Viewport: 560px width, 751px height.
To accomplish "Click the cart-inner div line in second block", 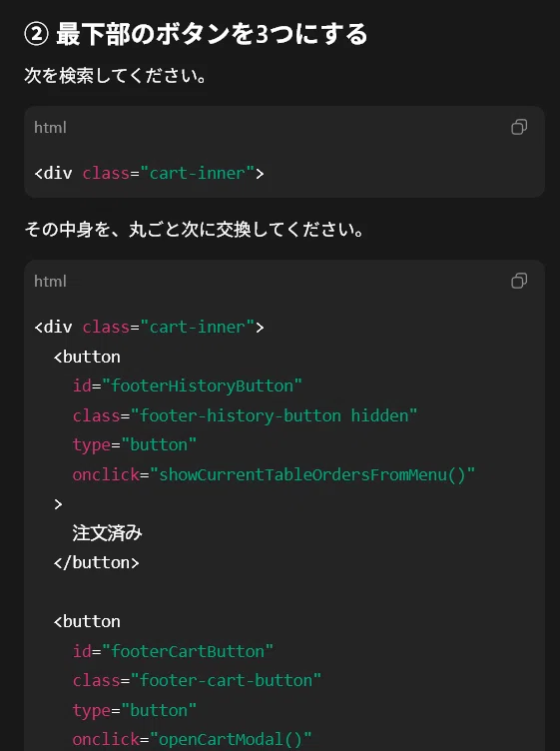I will tap(149, 328).
